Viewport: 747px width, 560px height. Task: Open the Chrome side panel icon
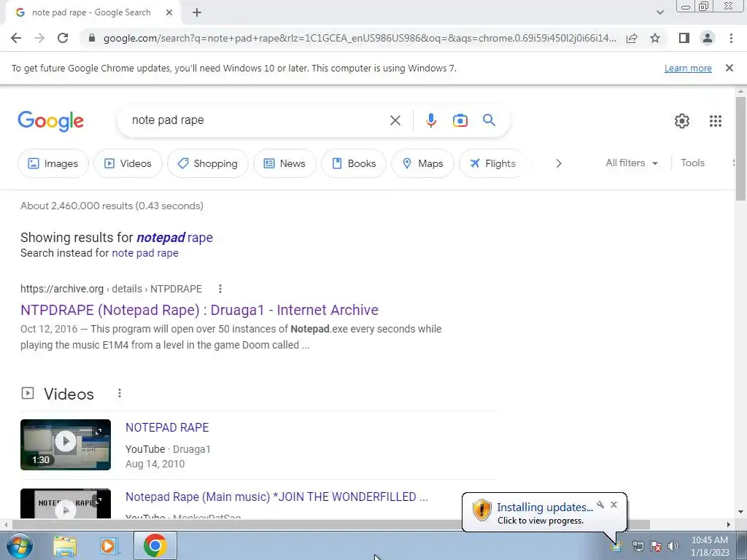tap(684, 38)
